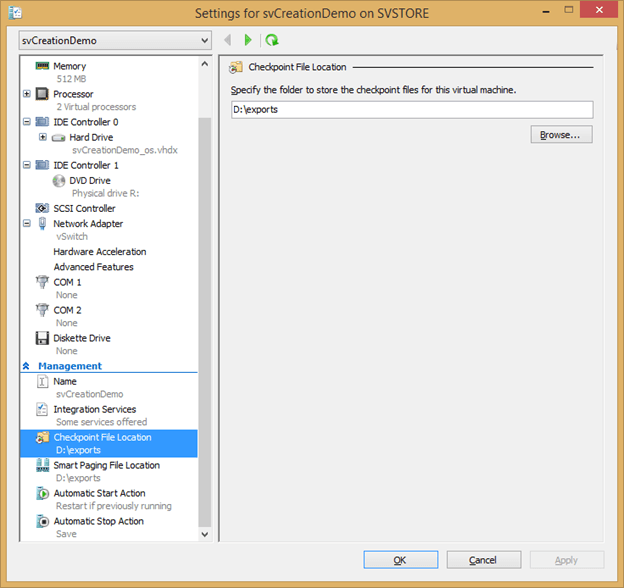
Task: Go to next virtual machine arrow
Action: [x=248, y=40]
